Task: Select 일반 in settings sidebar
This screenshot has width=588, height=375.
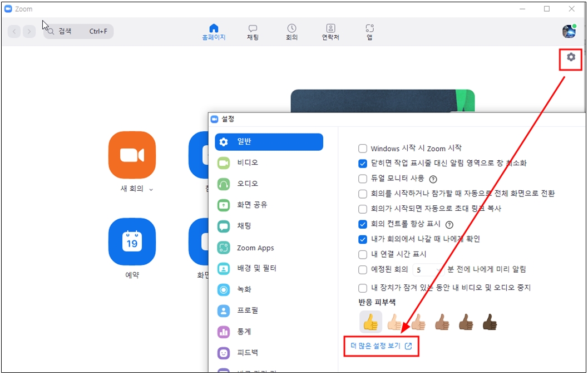Action: coord(269,142)
